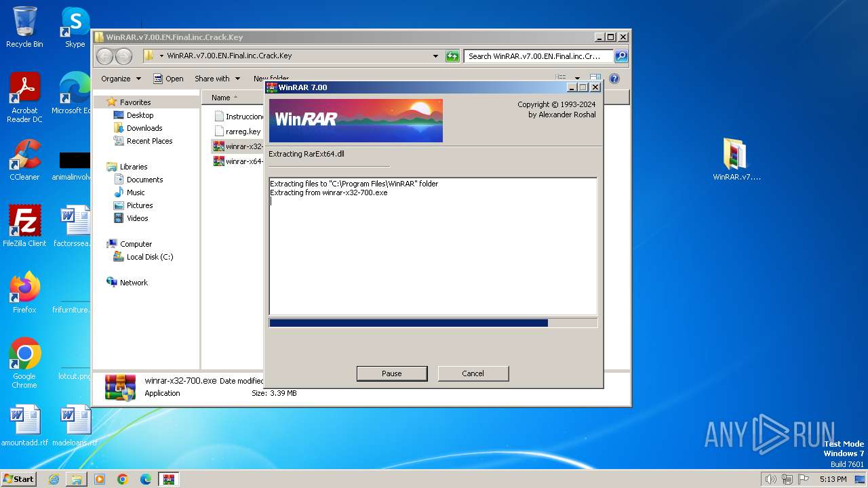Open Chrome from taskbar

point(122,479)
